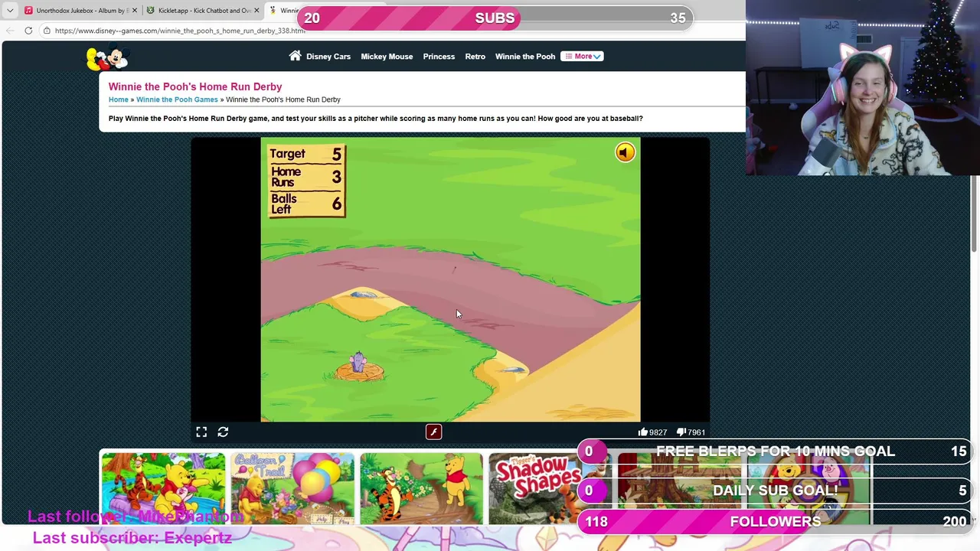Click the Target 5 scoreboard label
This screenshot has height=551, width=980.
coord(306,154)
